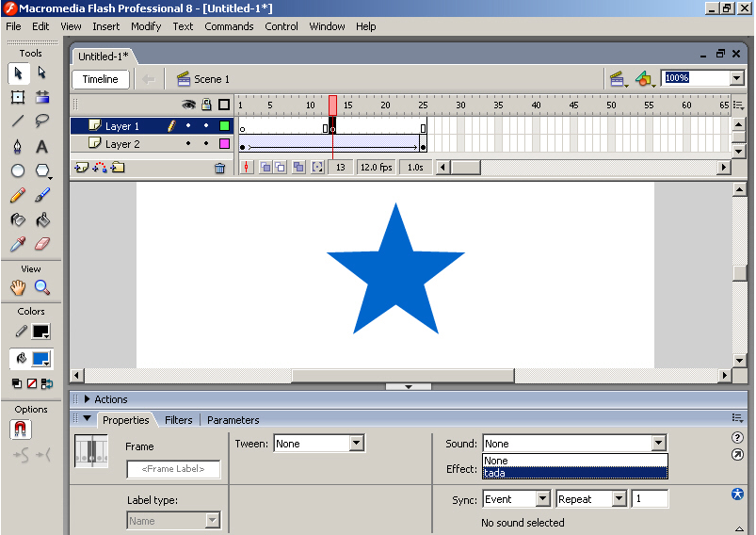
Task: Select the Eyedropper tool
Action: 18,244
